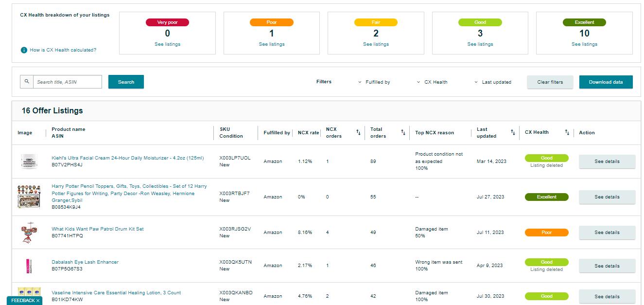Click the Excellent badge in summary cards

(584, 22)
